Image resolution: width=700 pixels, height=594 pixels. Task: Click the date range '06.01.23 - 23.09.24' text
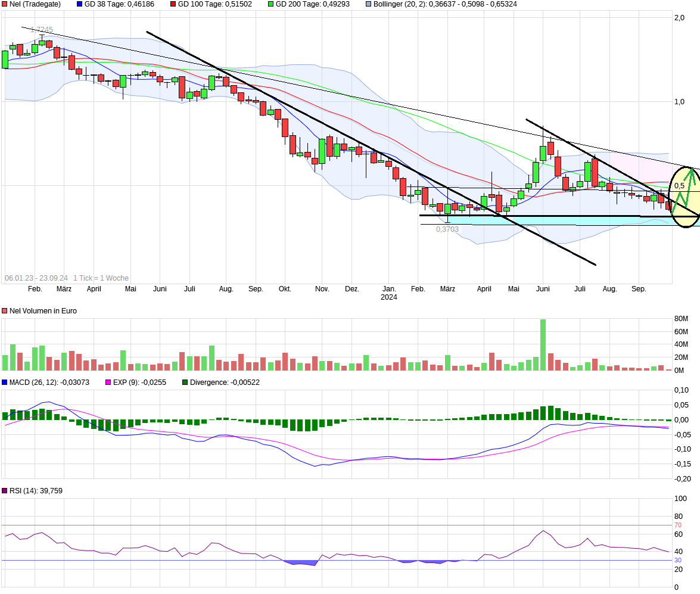36,278
